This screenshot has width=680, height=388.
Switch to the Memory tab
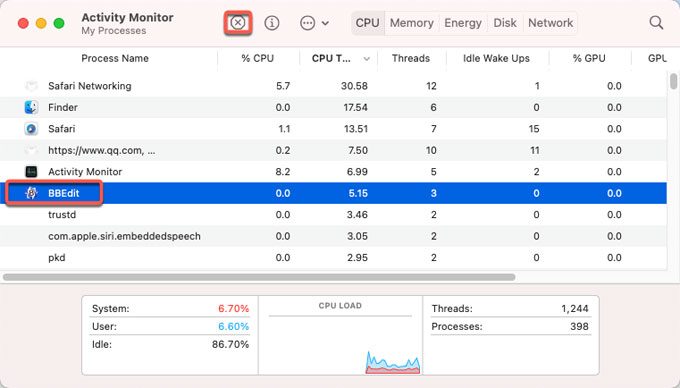click(412, 23)
